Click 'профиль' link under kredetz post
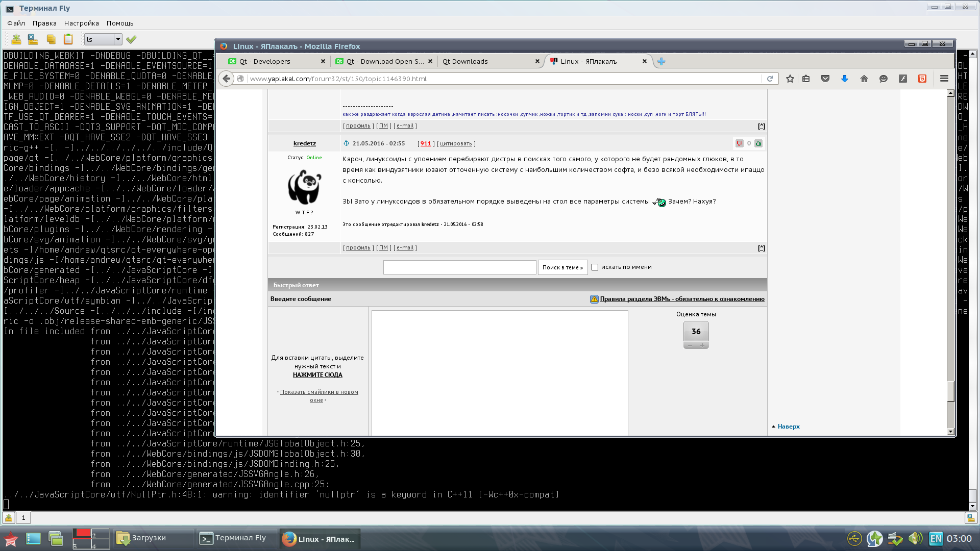The height and width of the screenshot is (551, 980). coord(358,248)
